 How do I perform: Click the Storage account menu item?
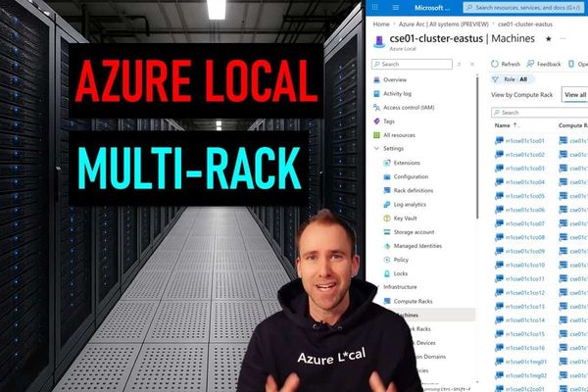pyautogui.click(x=414, y=232)
